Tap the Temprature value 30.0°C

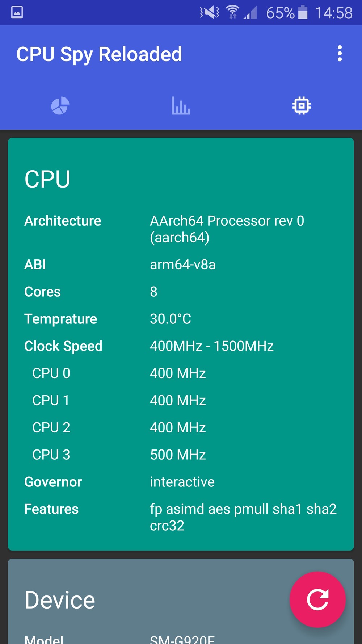click(x=171, y=319)
